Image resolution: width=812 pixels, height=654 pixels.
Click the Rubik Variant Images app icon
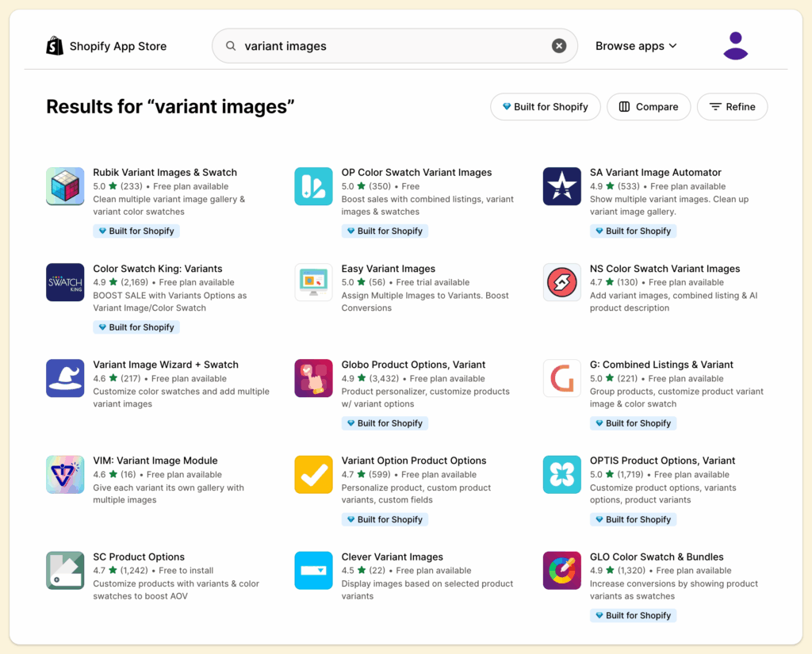coord(65,186)
